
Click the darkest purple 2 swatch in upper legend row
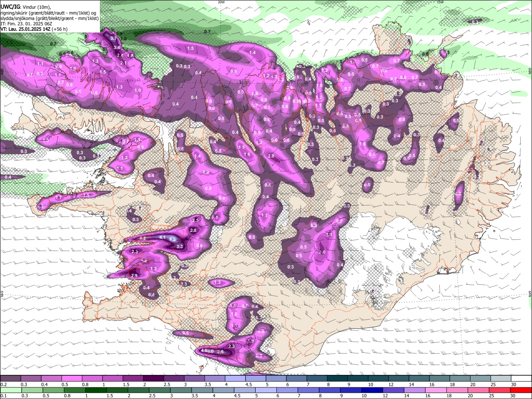coord(153,379)
